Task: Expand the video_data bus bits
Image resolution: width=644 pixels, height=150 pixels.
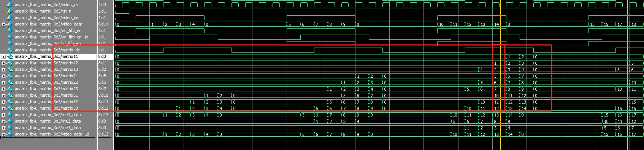Action: [x=3, y=24]
